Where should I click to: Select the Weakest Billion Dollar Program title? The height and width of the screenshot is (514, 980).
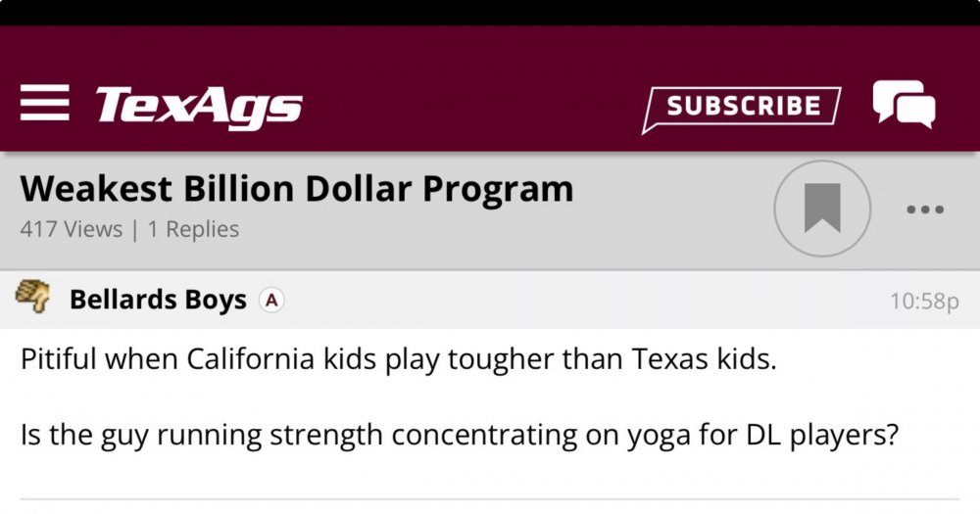296,188
